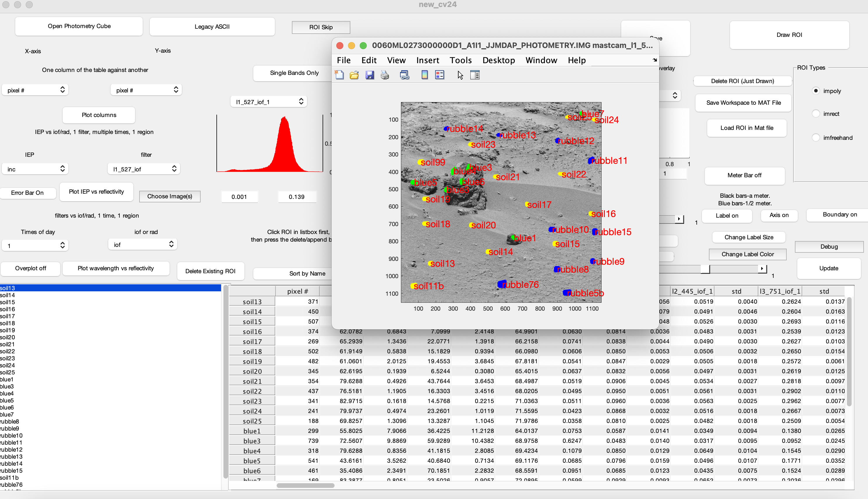Select the imfreehand ROI type
The width and height of the screenshot is (868, 499).
[816, 138]
